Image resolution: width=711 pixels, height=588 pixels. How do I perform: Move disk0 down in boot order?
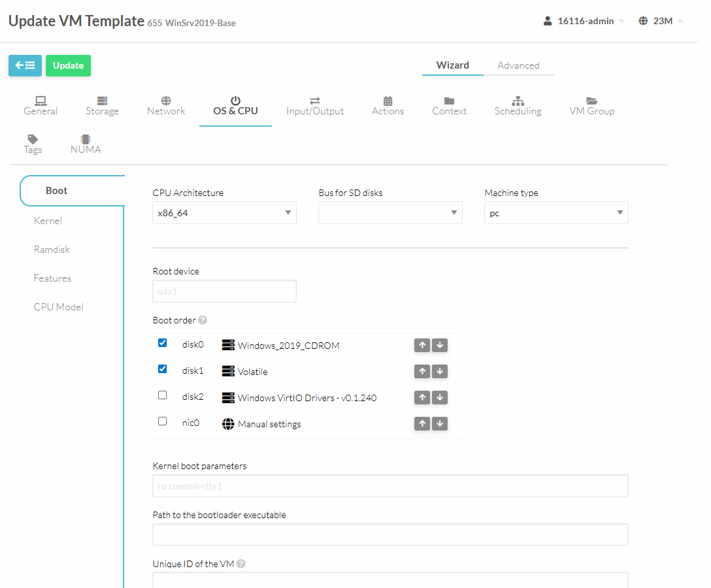click(x=440, y=346)
